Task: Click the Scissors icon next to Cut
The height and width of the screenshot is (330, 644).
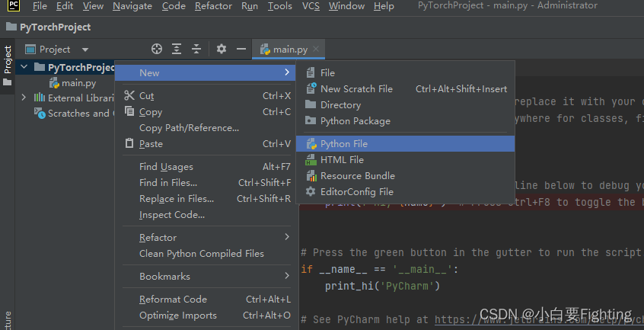Action: (129, 95)
